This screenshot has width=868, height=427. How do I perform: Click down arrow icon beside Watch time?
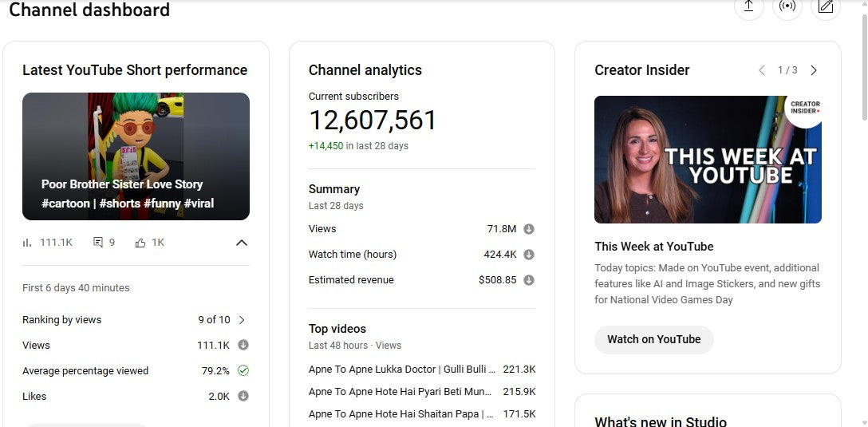coord(528,255)
